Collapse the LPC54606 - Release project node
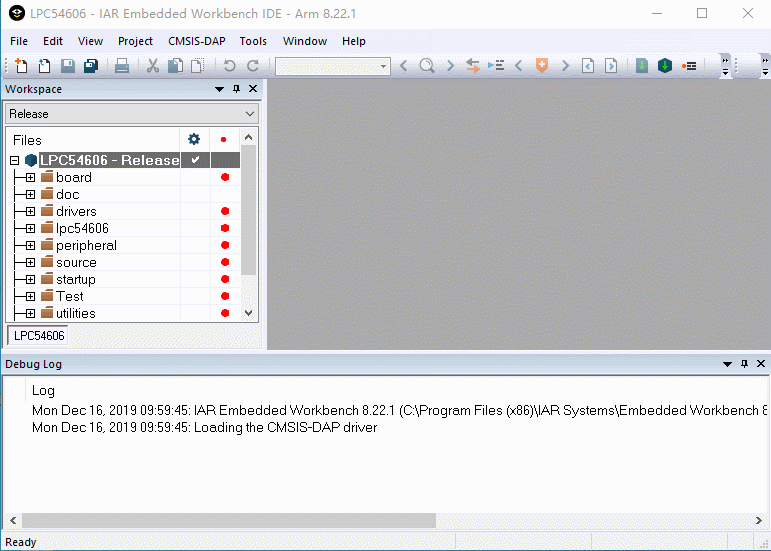The width and height of the screenshot is (771, 551). (15, 160)
